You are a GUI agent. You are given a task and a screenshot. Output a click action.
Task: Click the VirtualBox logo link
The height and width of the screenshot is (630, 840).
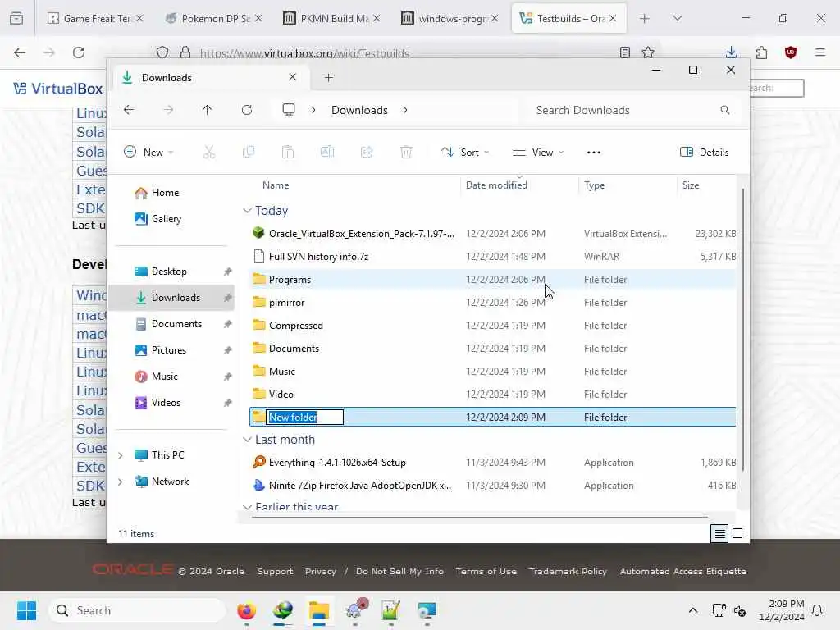tap(58, 89)
